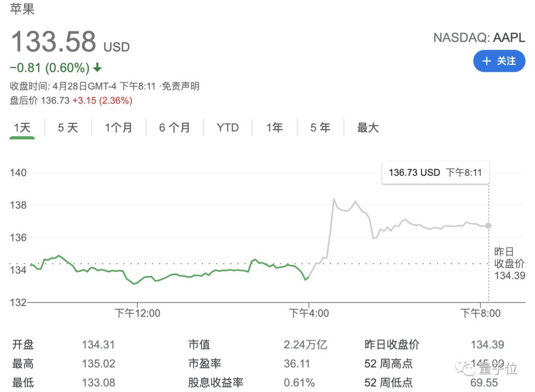Select the 1天 time range tab
535x392 pixels.
pyautogui.click(x=22, y=128)
